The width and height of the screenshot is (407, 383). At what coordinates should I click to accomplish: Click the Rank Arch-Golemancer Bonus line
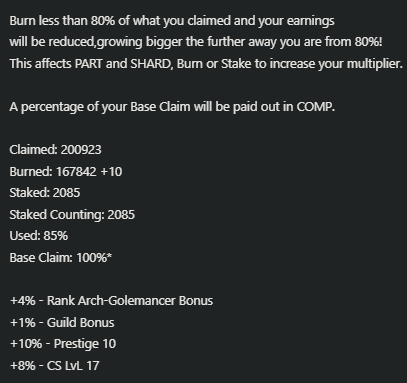(x=111, y=301)
